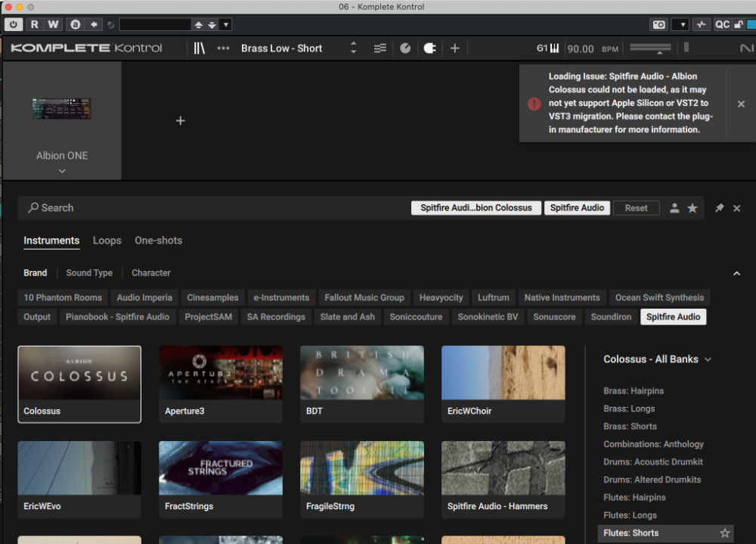Screen dimensions: 756x544
Task: Enable Write automation (W) button
Action: coord(53,24)
